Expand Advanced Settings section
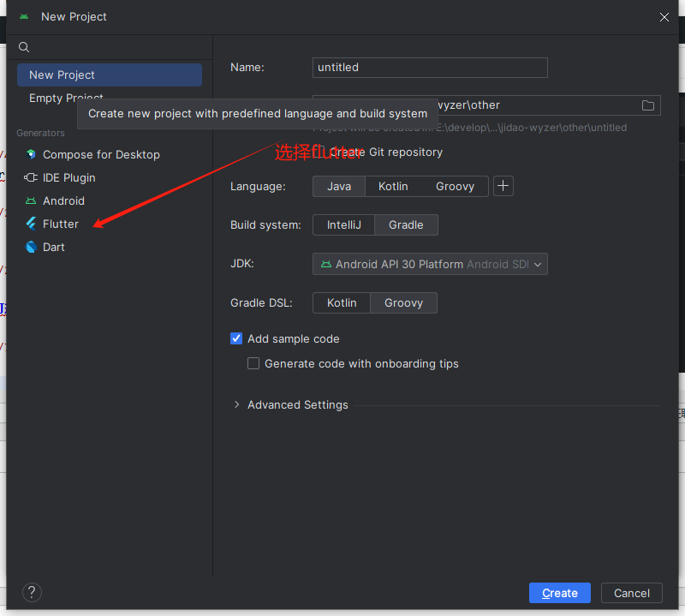 (237, 405)
